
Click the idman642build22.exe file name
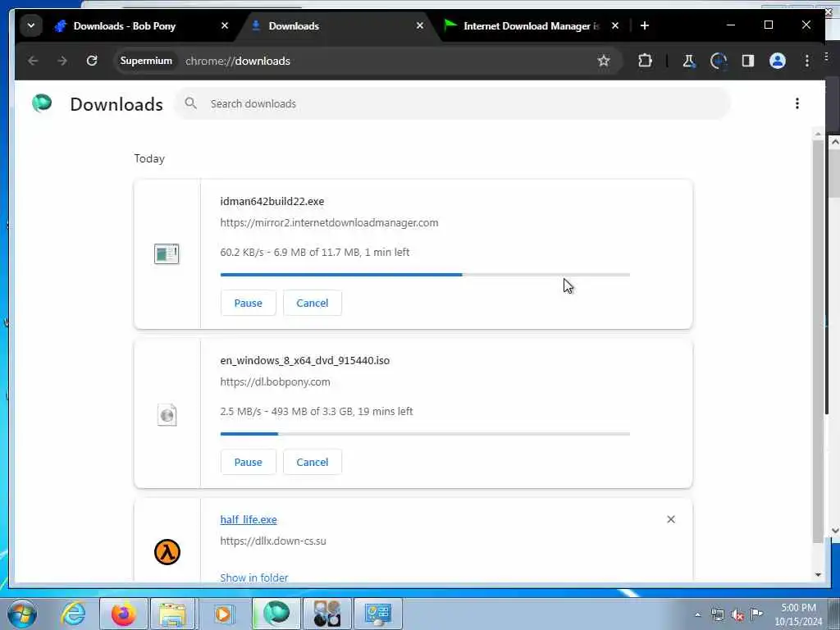coord(272,202)
